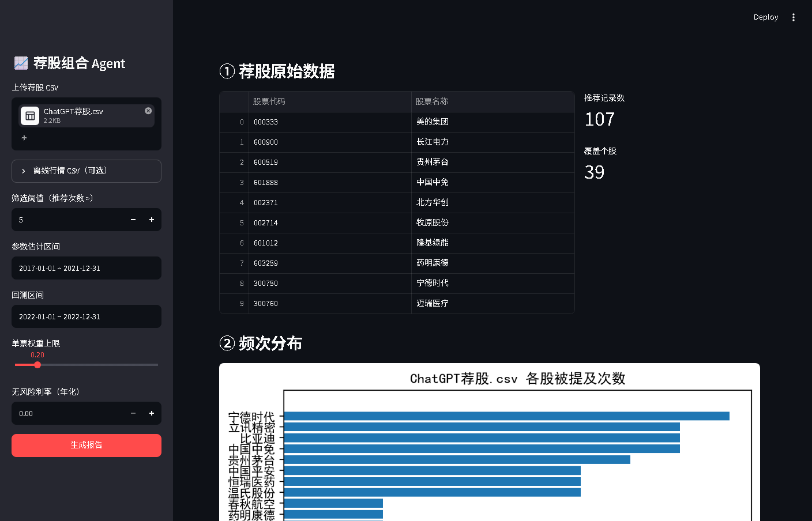Increase the 筛选阈值 value with plus

click(x=152, y=220)
